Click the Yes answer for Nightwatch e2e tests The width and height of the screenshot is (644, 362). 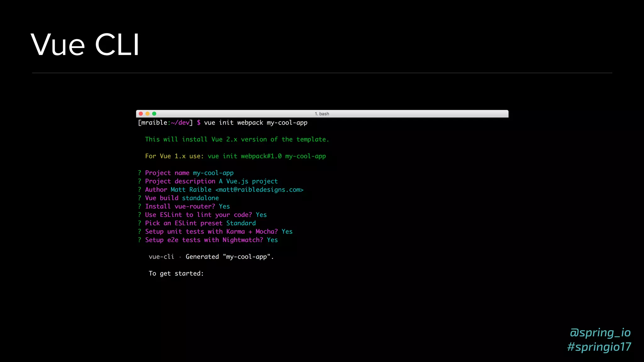click(272, 240)
